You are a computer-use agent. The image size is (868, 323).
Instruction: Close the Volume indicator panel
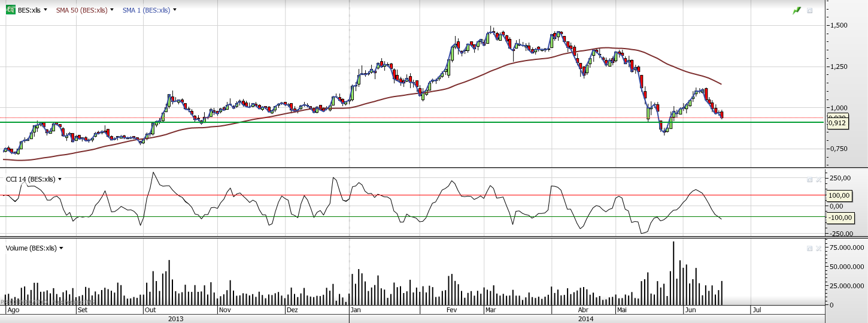pos(818,248)
